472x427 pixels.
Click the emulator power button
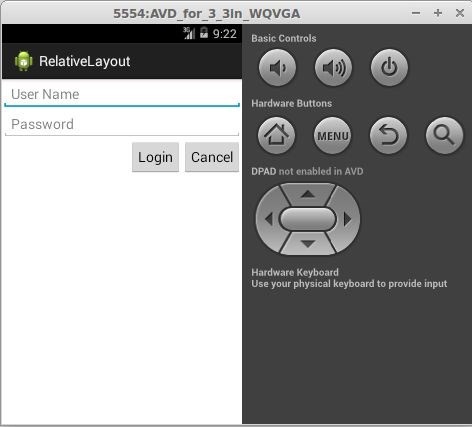(389, 68)
